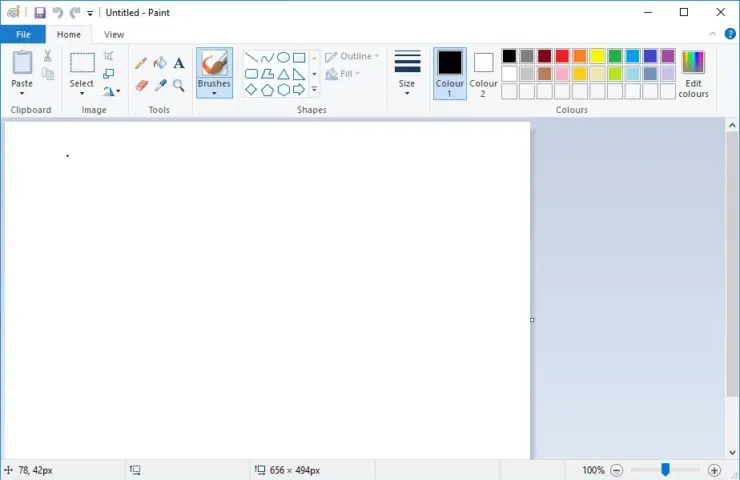
Task: Switch to the View tab
Action: click(x=114, y=34)
